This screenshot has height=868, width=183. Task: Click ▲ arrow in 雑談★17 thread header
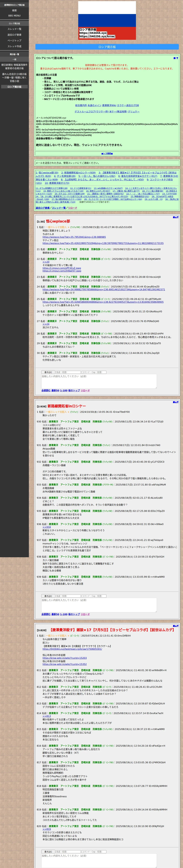pos(176,626)
